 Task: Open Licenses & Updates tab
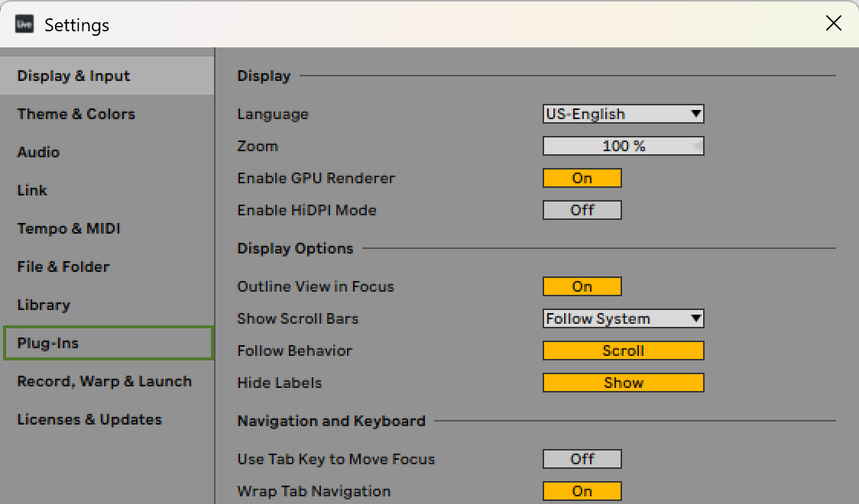(107, 420)
